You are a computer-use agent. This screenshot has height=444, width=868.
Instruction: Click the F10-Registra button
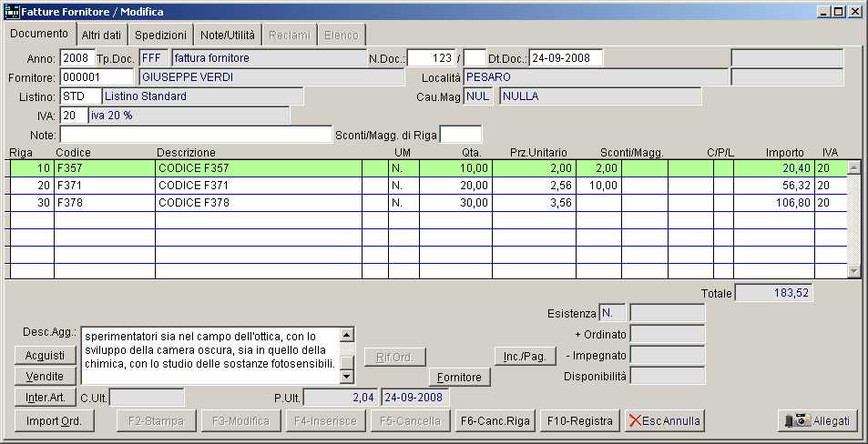tap(579, 420)
